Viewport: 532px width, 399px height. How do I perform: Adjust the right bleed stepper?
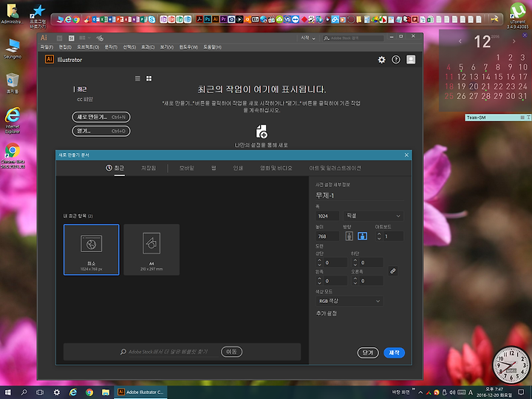pos(355,281)
